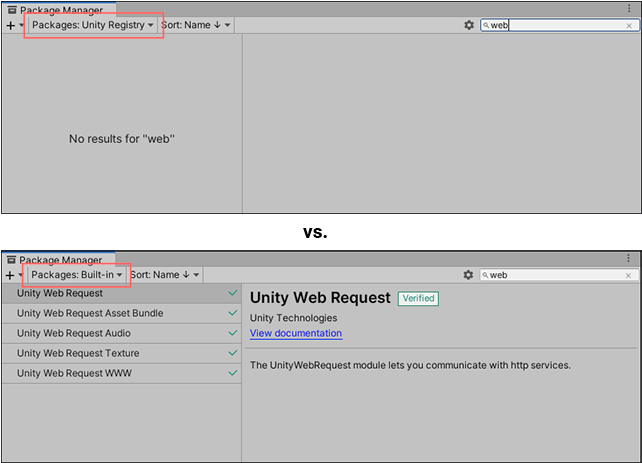Expand the Packages: Unity Registry dropdown

click(93, 25)
